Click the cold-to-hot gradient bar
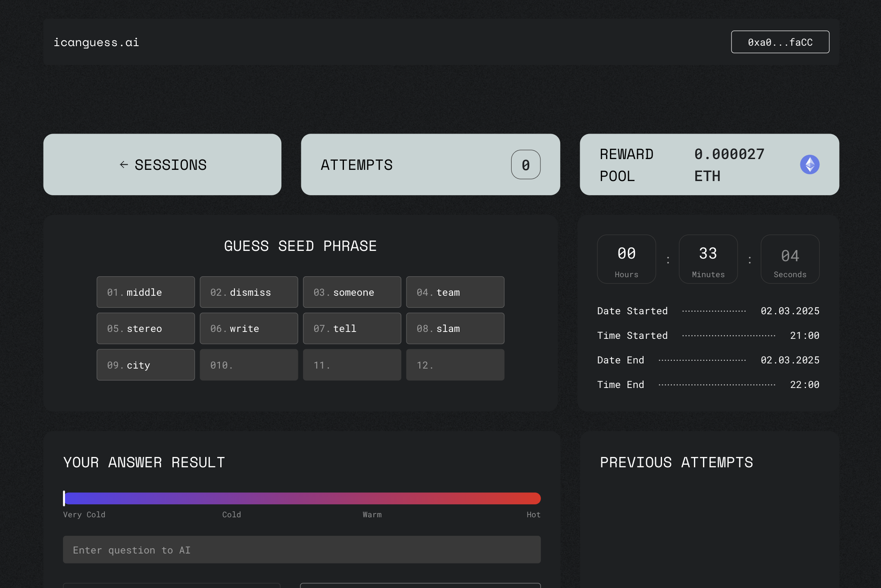The image size is (881, 588). pos(302,499)
